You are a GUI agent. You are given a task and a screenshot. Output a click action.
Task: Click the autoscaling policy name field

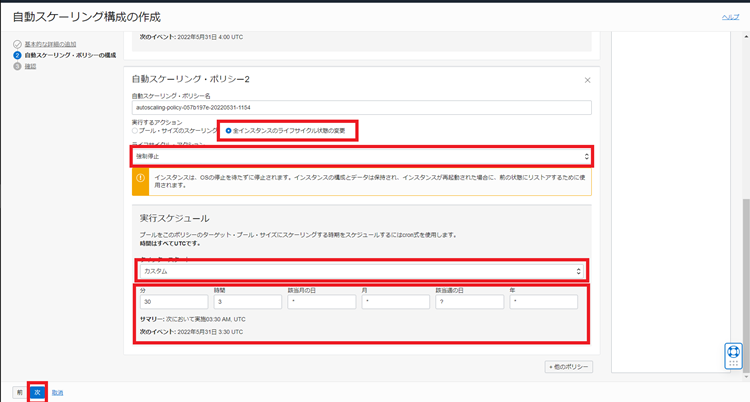coord(361,107)
